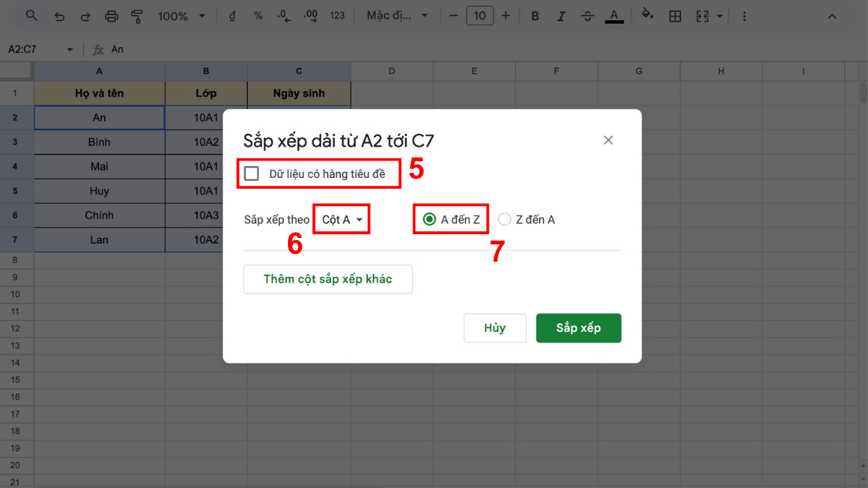Click 'Thêm cột sắp xếp khác' button
The width and height of the screenshot is (868, 488).
[x=328, y=279]
